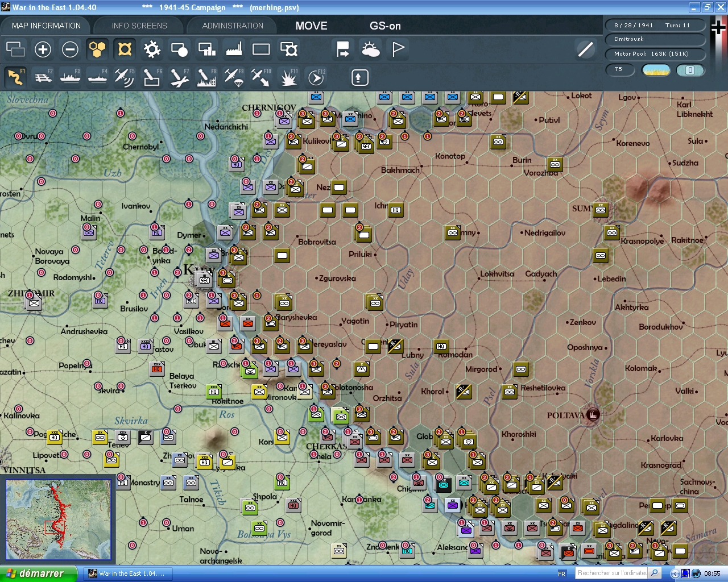
Task: Open the weather cloud-and-sun icon
Action: coord(371,49)
